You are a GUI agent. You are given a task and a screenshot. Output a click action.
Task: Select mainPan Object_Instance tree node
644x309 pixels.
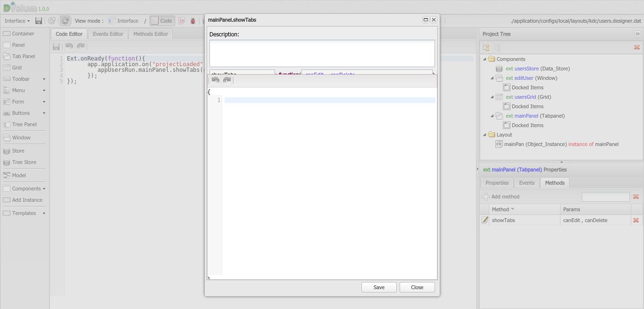point(561,144)
